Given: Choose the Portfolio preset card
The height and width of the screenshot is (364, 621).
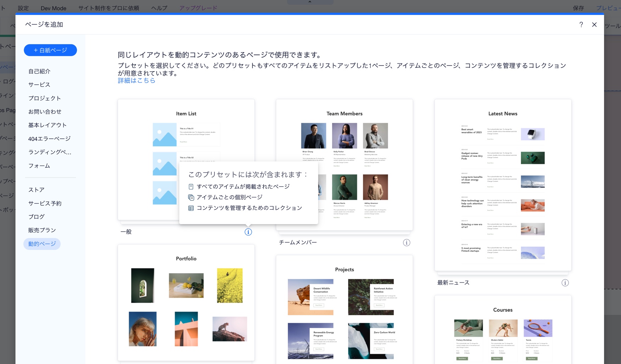Looking at the screenshot, I should (x=186, y=303).
